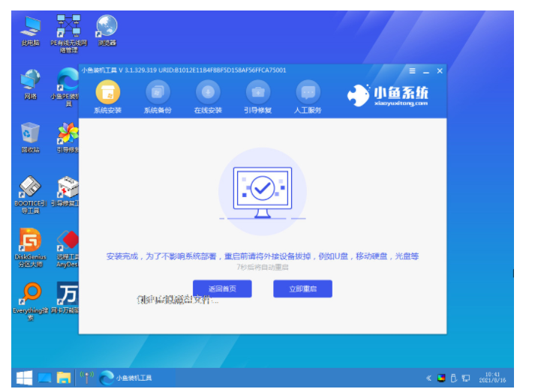Image resolution: width=538 pixels, height=392 pixels.
Task: Click the 安装完成 message text
Action: tap(262, 256)
